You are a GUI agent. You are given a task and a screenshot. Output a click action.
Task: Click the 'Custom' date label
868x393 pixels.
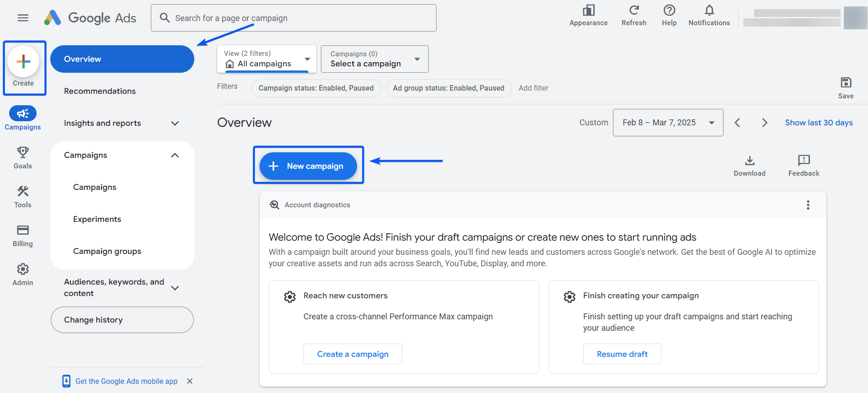(594, 123)
